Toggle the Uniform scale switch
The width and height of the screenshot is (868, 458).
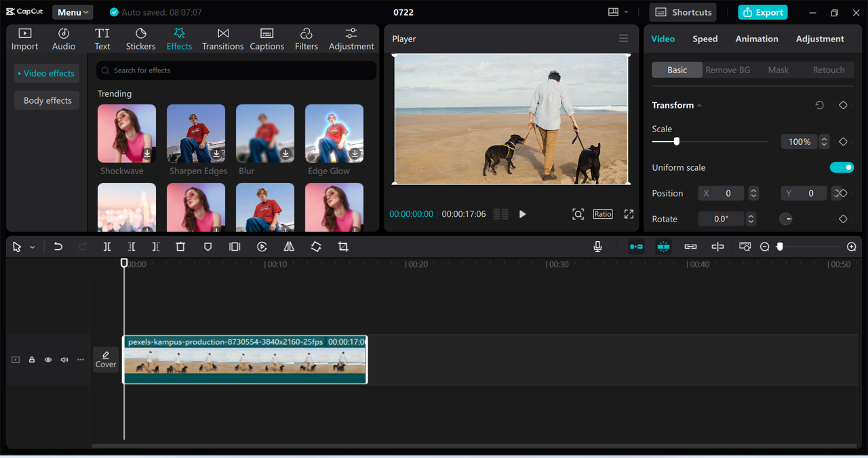point(842,167)
